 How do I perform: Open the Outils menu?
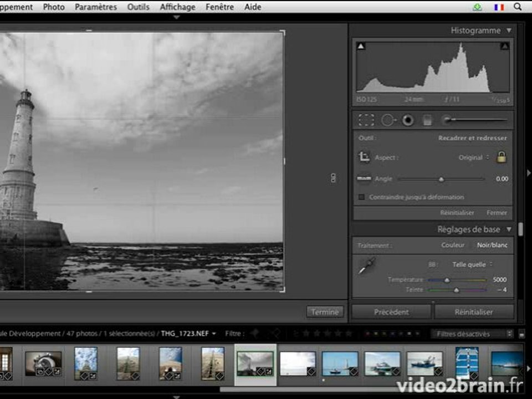click(138, 7)
